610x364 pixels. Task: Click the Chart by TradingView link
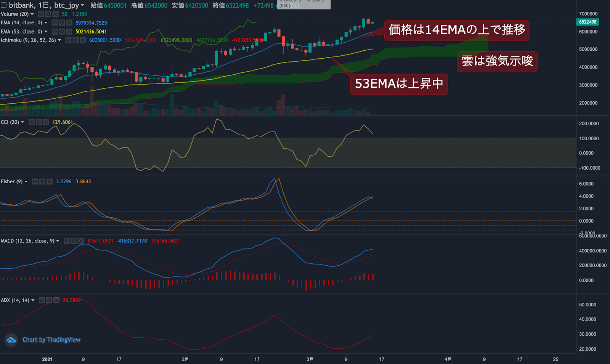click(x=51, y=340)
